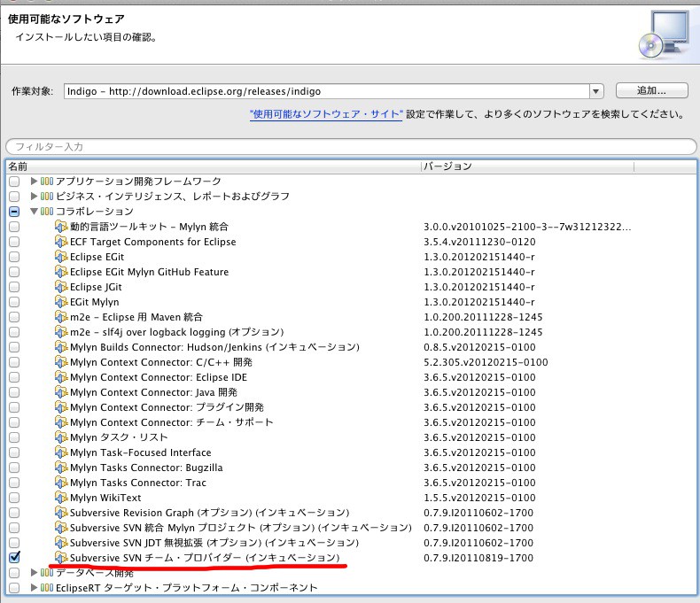The height and width of the screenshot is (603, 700).
Task: Tick EclipseRT ターゲット・プラットフォーム checkbox
Action: click(14, 587)
